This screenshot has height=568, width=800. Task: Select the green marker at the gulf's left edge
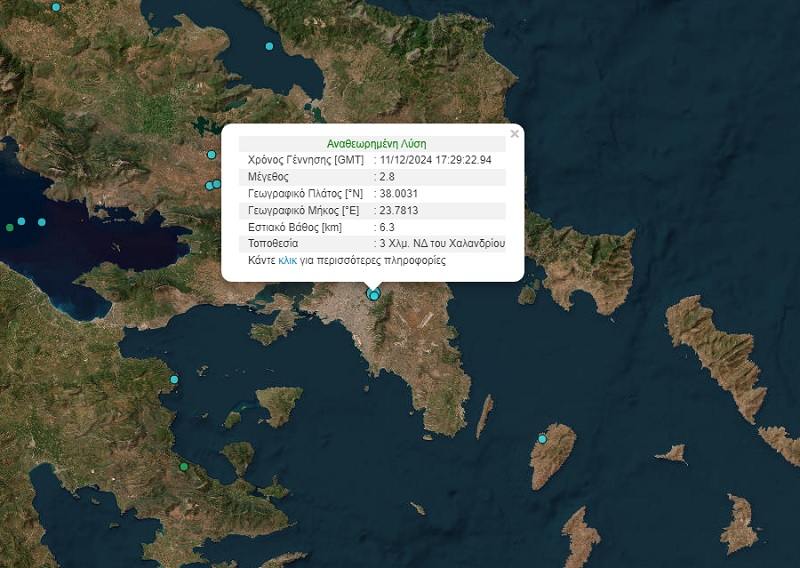(10, 228)
